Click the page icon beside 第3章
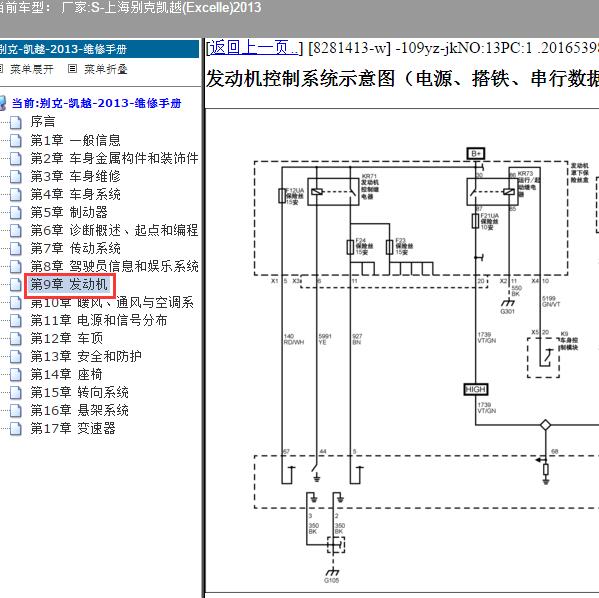This screenshot has width=599, height=598. pos(16,177)
